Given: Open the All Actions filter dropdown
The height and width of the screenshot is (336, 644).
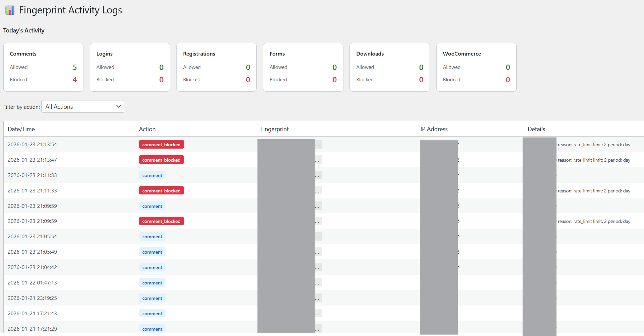Looking at the screenshot, I should (x=83, y=106).
